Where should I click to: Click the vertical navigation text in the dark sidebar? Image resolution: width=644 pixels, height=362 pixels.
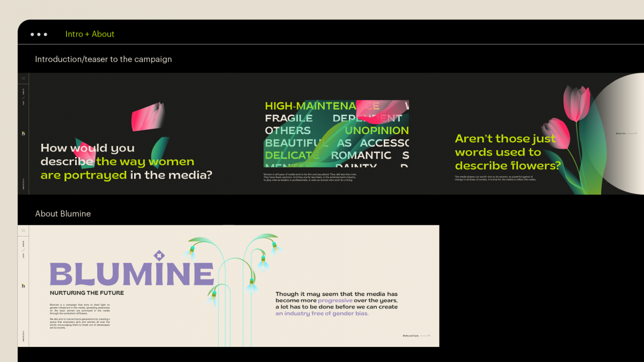(x=23, y=97)
